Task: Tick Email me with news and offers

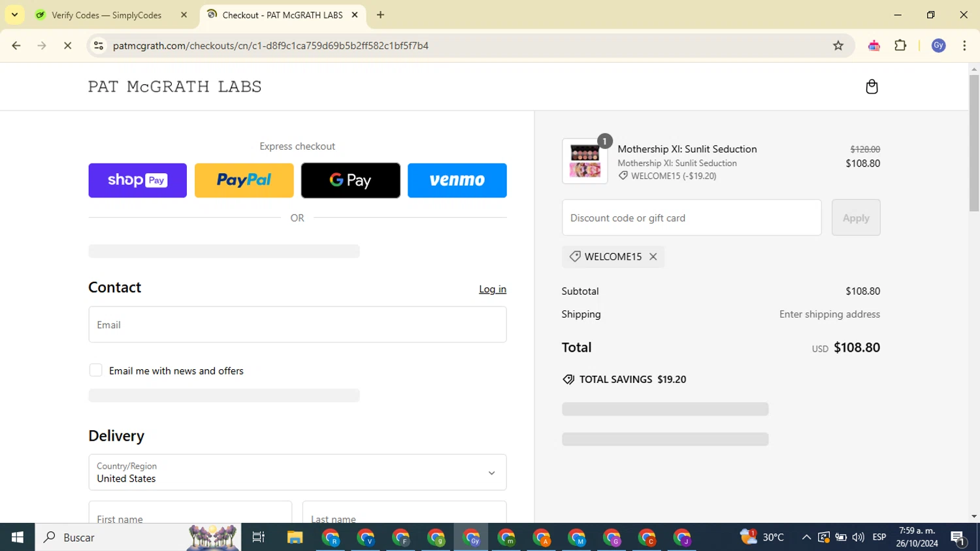Action: [95, 371]
